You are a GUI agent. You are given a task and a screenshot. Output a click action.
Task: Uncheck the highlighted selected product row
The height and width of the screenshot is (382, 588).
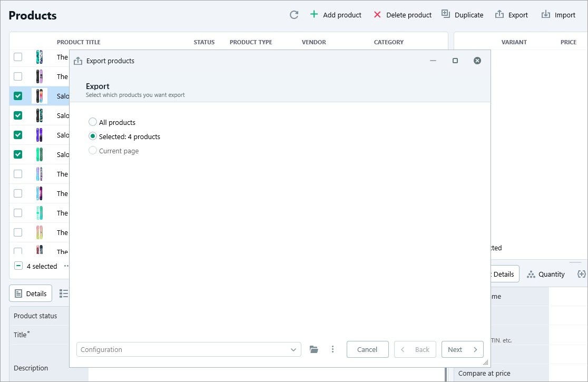[18, 96]
